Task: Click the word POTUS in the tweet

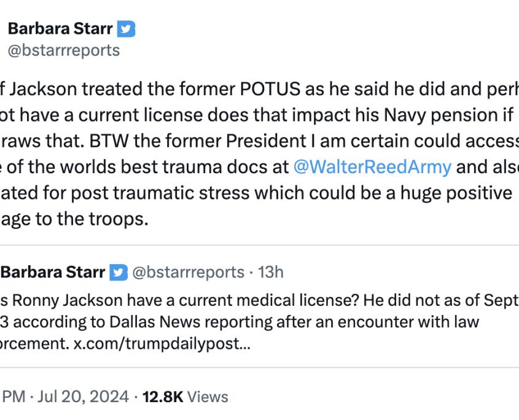Action: click(x=270, y=89)
